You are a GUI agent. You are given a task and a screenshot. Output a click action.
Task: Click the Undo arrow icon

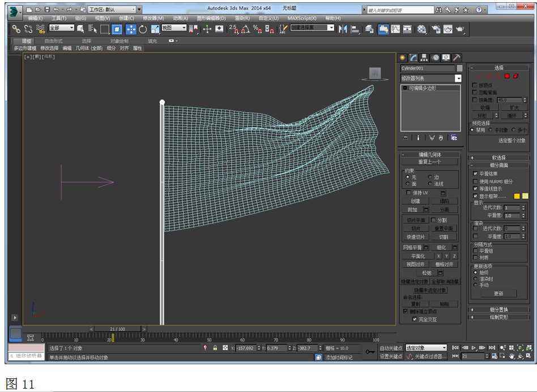[56, 10]
